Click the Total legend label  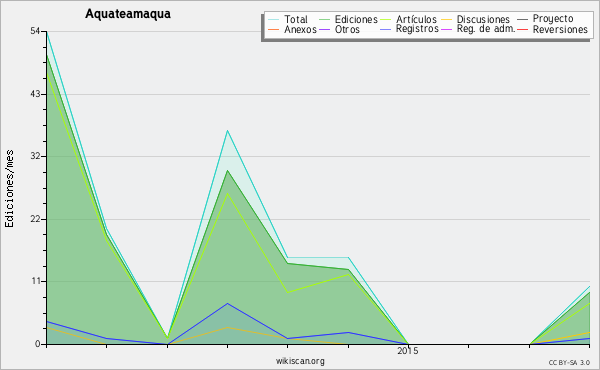point(296,19)
